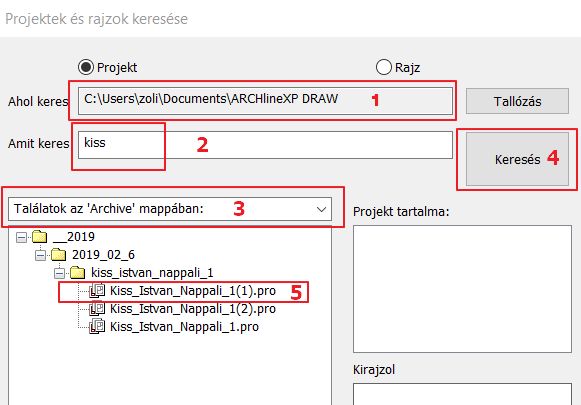Image resolution: width=581 pixels, height=405 pixels.
Task: Click the kiss_istvan_nappali_1 folder icon
Action: coord(77,273)
